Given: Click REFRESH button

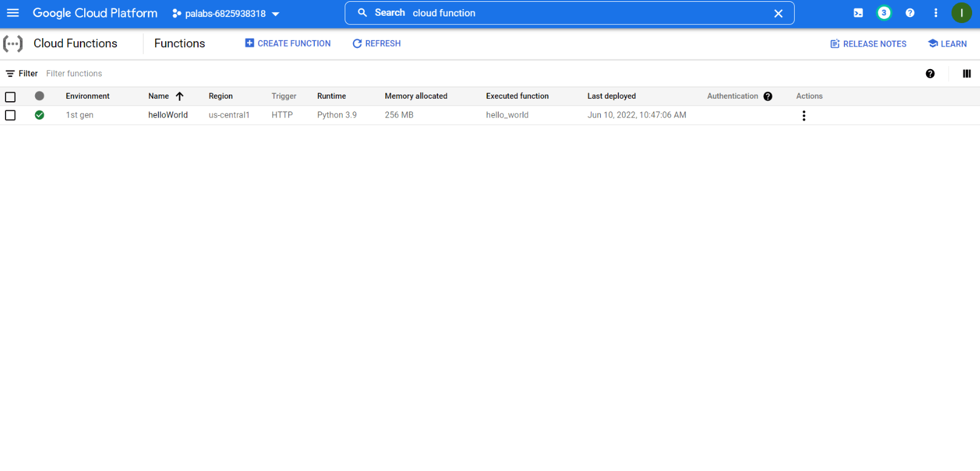Looking at the screenshot, I should (377, 44).
